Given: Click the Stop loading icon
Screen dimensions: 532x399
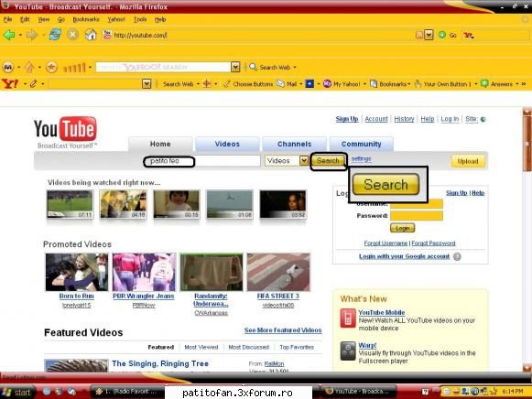Looking at the screenshot, I should click(x=72, y=35).
